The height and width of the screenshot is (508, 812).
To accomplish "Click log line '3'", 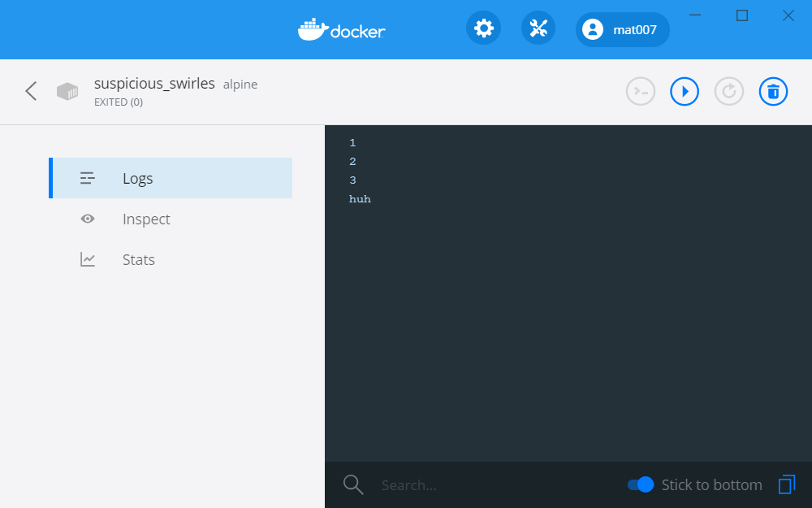I will coord(352,180).
